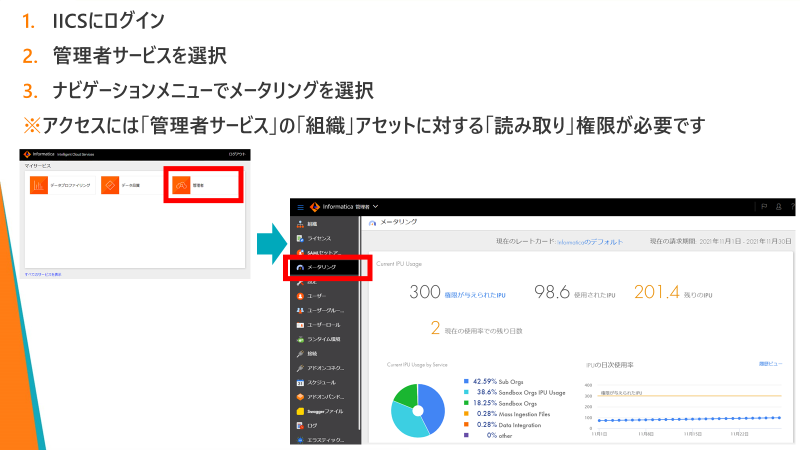Click the 201.4 remaining IPU value
The width and height of the screenshot is (800, 450).
click(657, 292)
